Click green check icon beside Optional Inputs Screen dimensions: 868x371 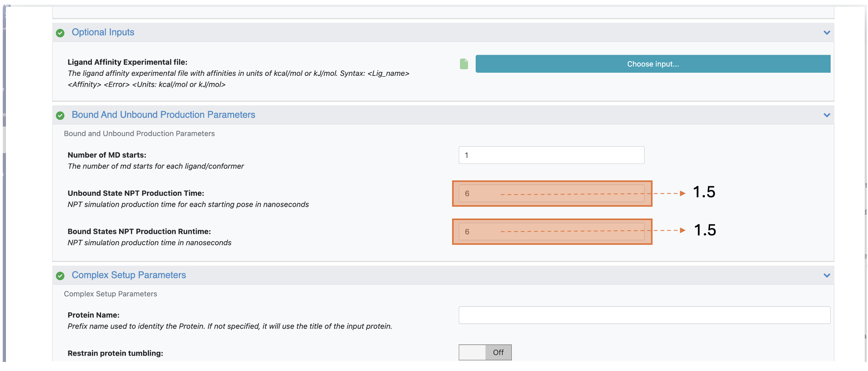point(60,33)
